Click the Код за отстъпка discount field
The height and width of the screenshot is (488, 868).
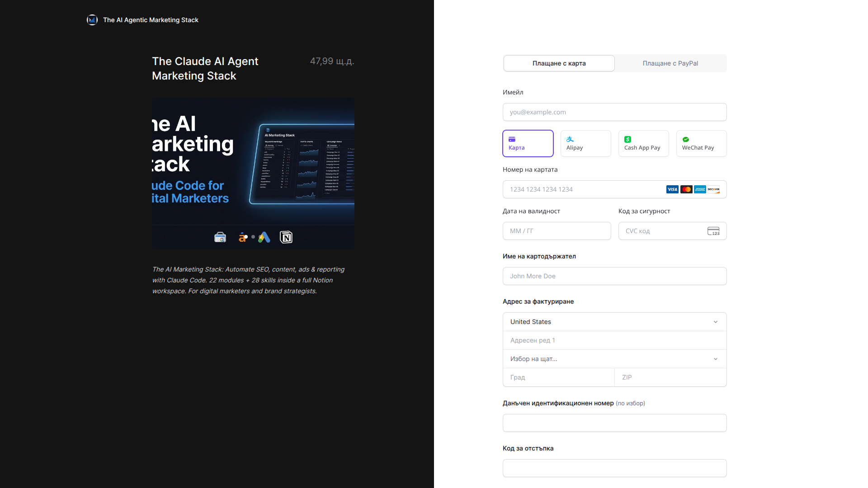click(x=614, y=468)
